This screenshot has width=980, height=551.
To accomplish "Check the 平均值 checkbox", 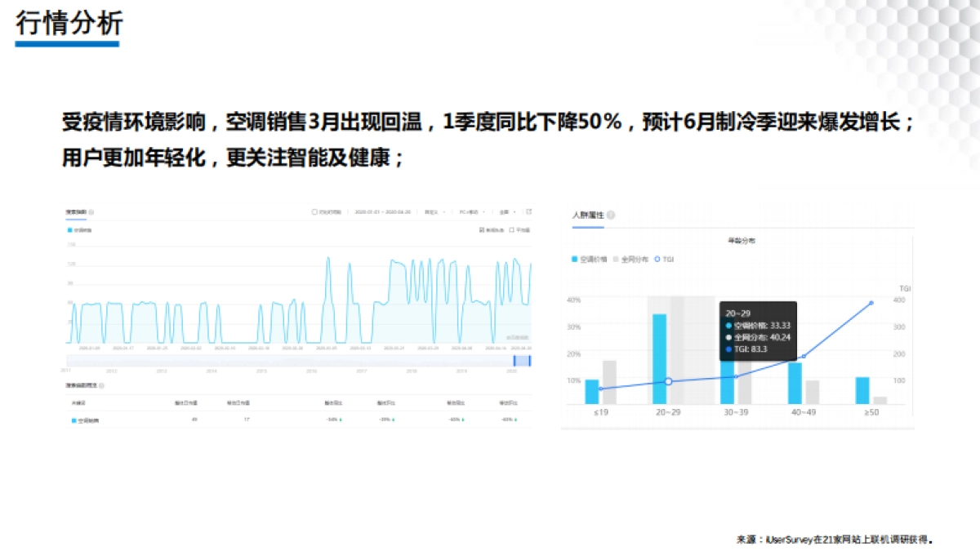I will (x=511, y=229).
